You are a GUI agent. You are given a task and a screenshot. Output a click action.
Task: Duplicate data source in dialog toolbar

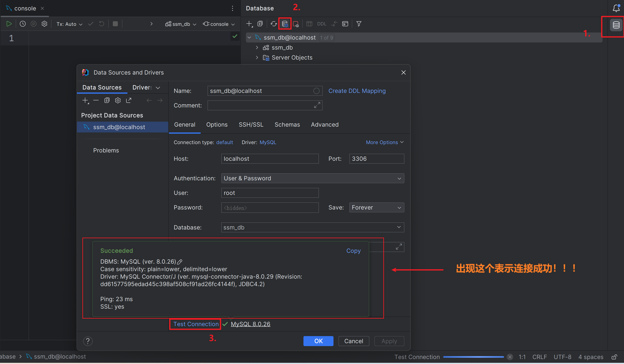click(107, 100)
